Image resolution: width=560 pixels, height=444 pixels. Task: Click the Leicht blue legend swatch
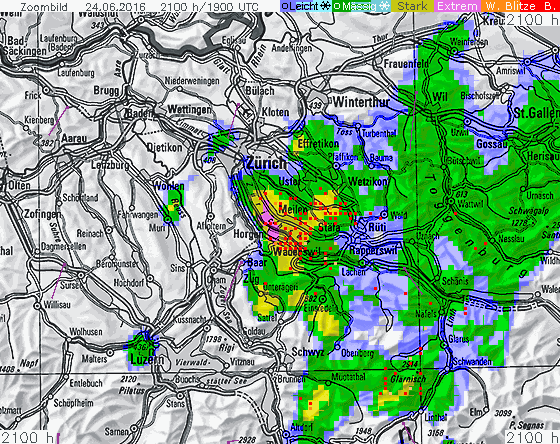(x=306, y=6)
